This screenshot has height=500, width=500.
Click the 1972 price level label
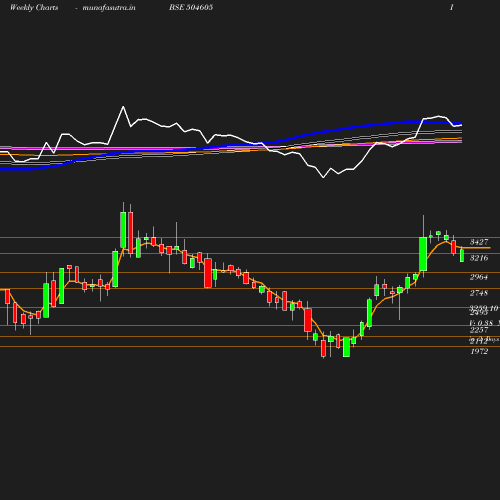tap(479, 351)
